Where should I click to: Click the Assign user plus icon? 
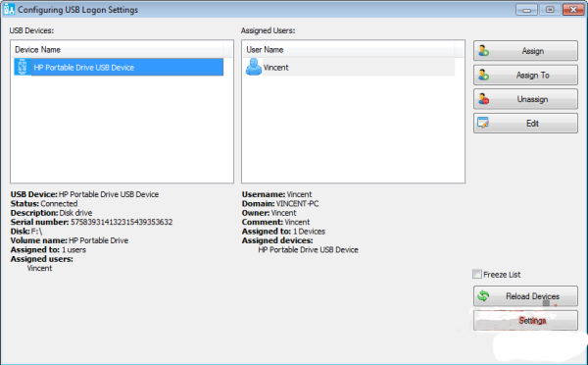[x=483, y=50]
